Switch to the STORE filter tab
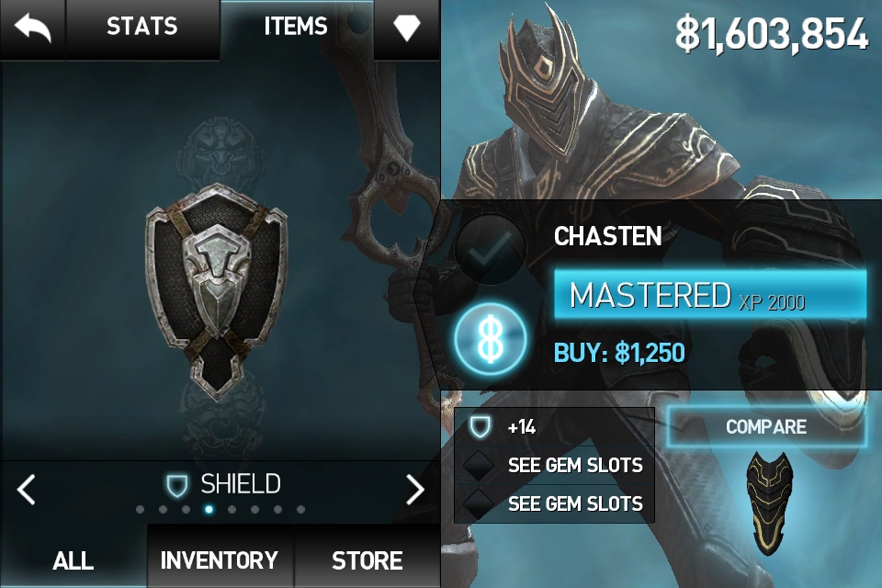 pos(367,560)
